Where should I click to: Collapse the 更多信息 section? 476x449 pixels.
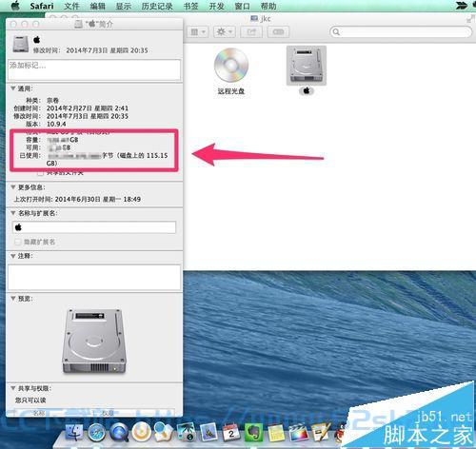13,187
